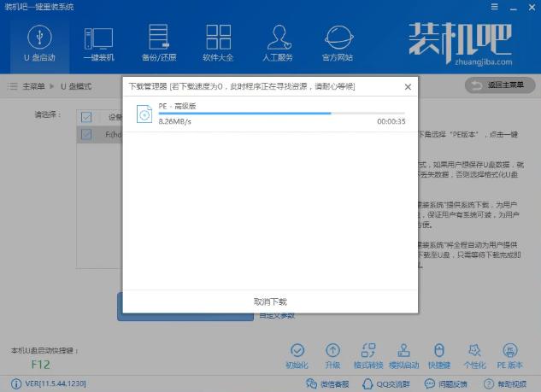Click the PE 高级版 disc file icon

pyautogui.click(x=144, y=114)
